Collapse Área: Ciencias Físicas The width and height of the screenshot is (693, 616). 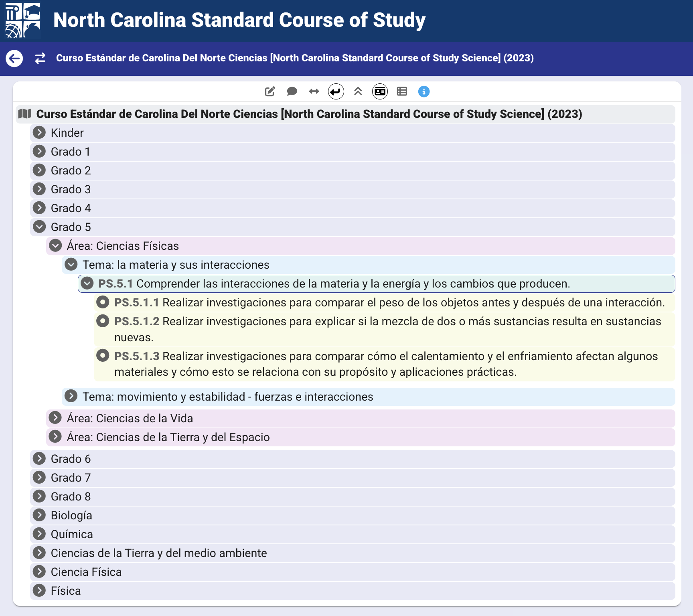[x=55, y=245]
